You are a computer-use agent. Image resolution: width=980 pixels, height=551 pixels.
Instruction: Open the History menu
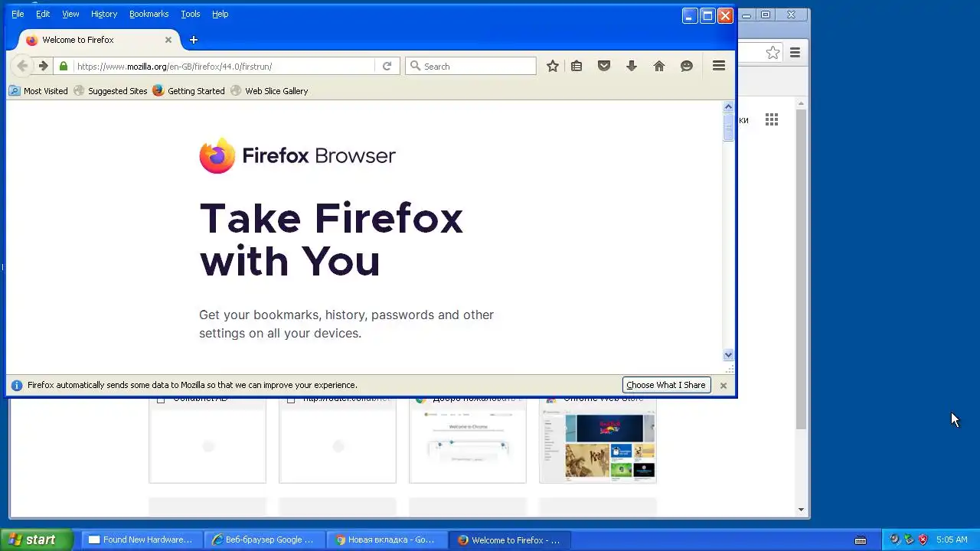point(104,14)
